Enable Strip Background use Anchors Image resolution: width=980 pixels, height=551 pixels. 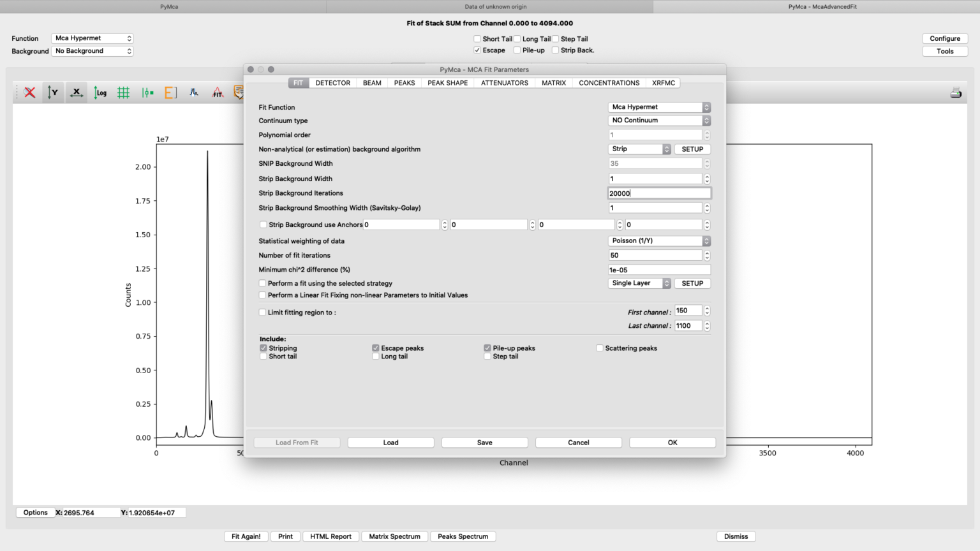click(263, 224)
